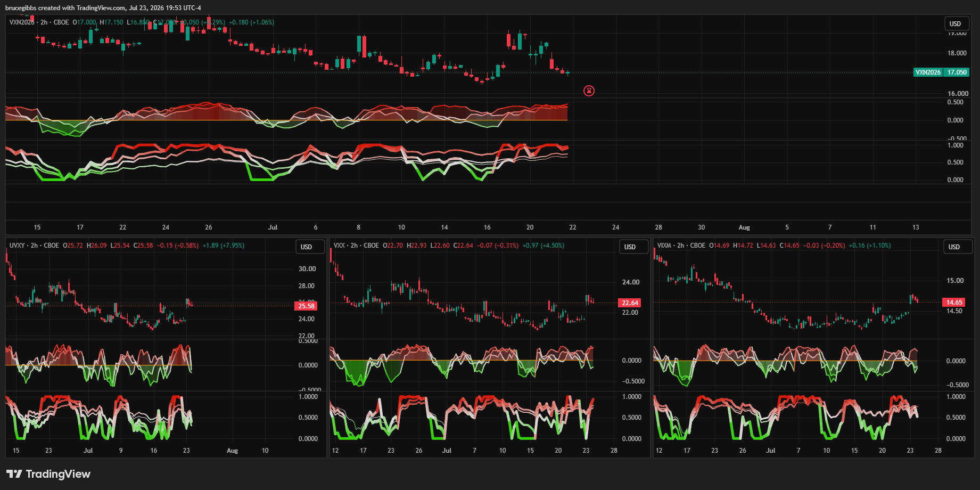This screenshot has width=980, height=490.
Task: Click the +0.97 (+4.50%) VXX change value
Action: [543, 246]
